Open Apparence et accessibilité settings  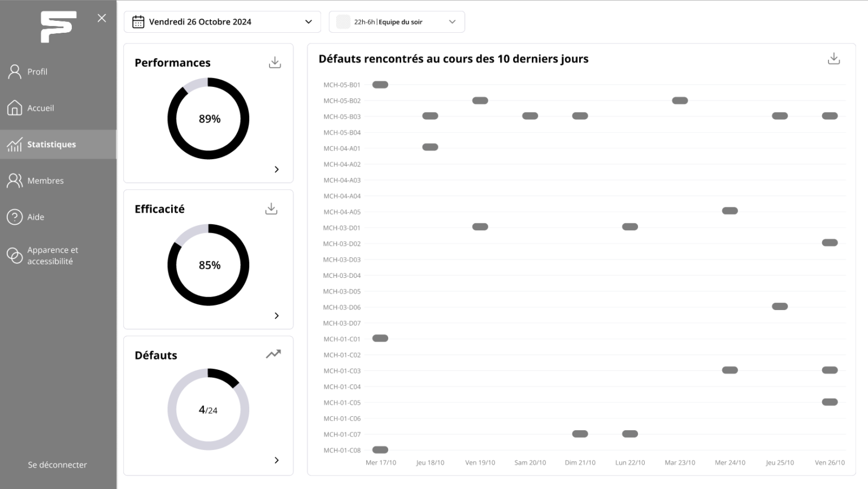click(53, 256)
